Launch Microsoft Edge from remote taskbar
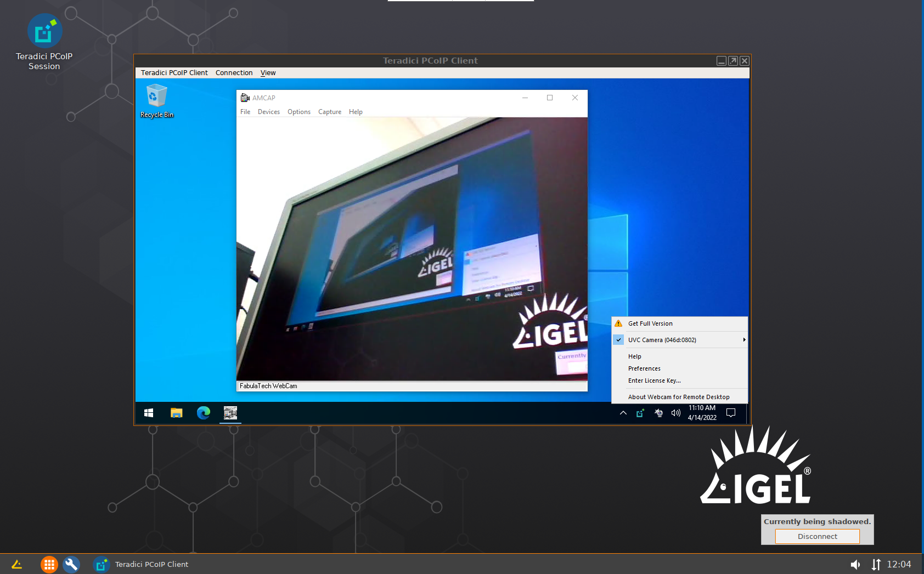Image resolution: width=924 pixels, height=574 pixels. point(204,413)
